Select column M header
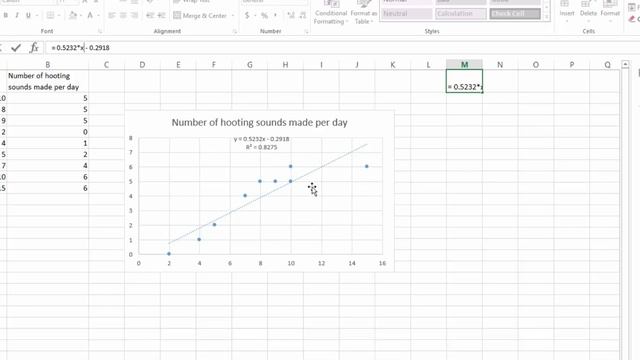The image size is (640, 360). point(464,64)
